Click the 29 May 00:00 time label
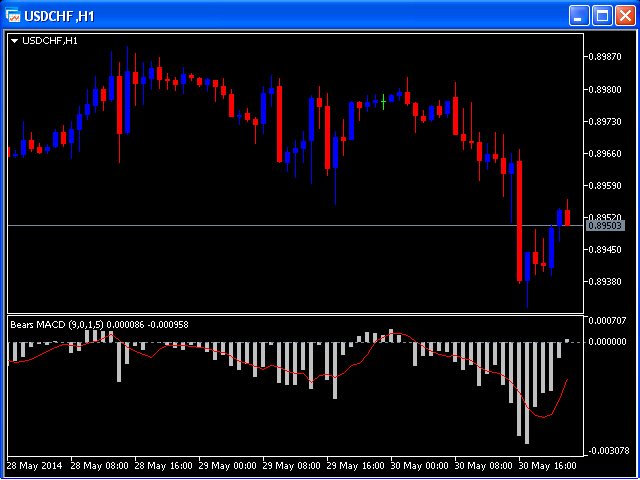This screenshot has height=480, width=640. 228,466
